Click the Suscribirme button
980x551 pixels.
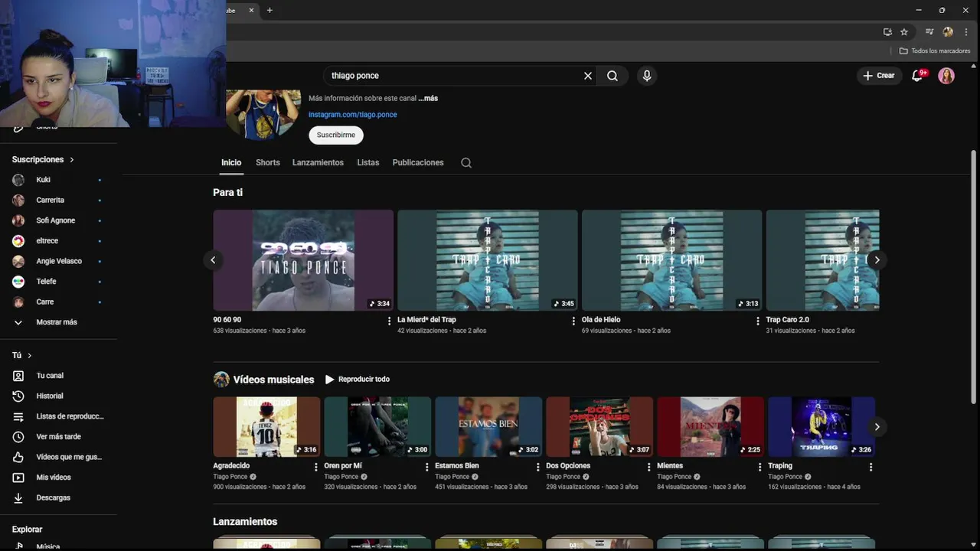point(336,135)
